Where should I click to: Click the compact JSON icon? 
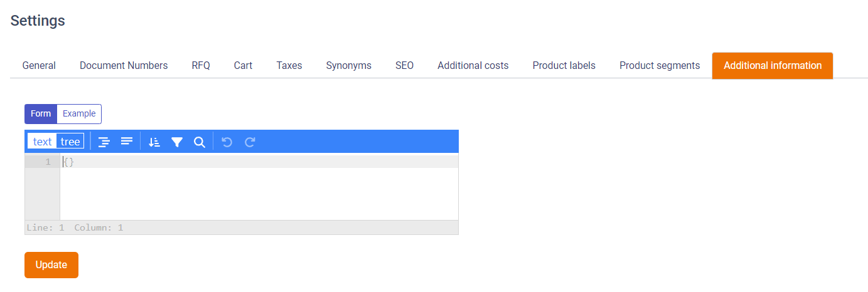click(127, 142)
